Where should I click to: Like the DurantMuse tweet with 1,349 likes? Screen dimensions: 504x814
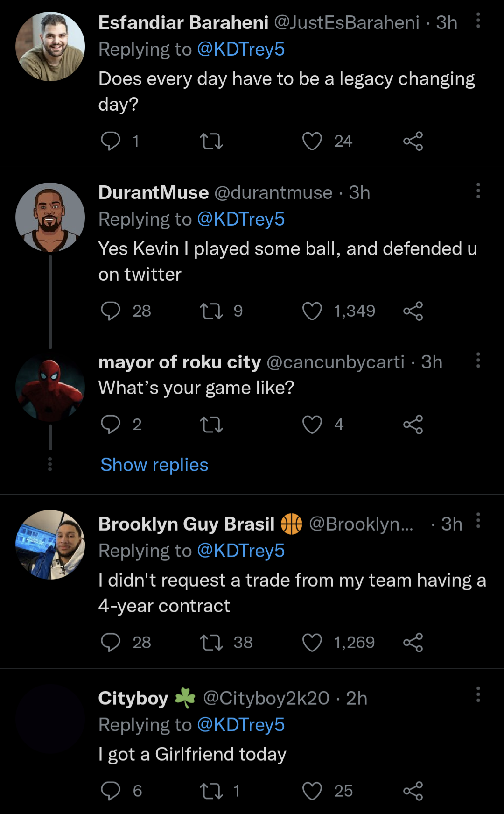[312, 311]
